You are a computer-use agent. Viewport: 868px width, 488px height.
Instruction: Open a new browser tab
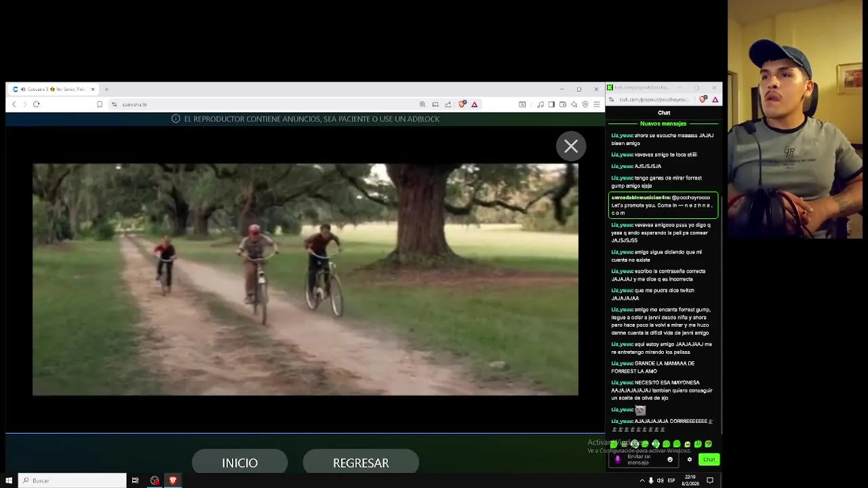pyautogui.click(x=106, y=89)
